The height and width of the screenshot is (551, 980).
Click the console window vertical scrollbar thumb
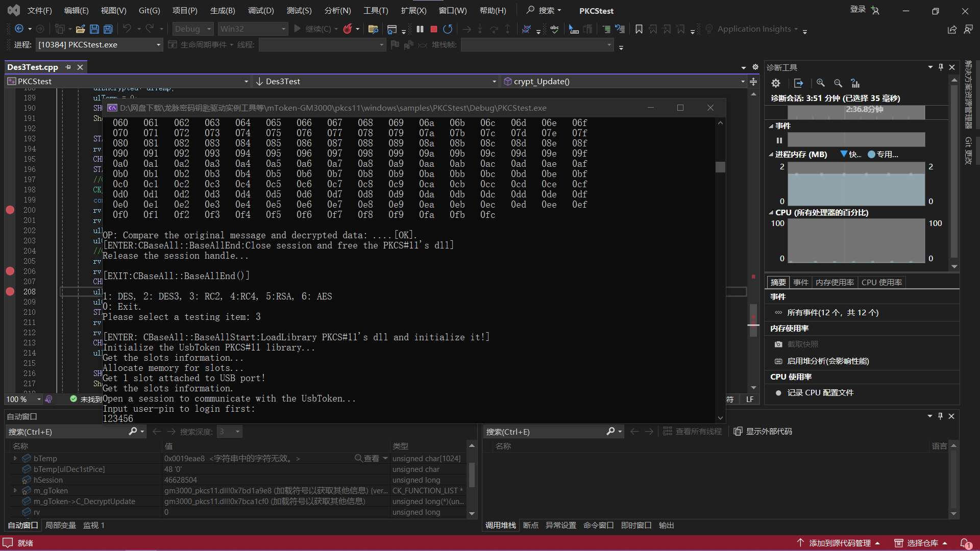pyautogui.click(x=720, y=167)
